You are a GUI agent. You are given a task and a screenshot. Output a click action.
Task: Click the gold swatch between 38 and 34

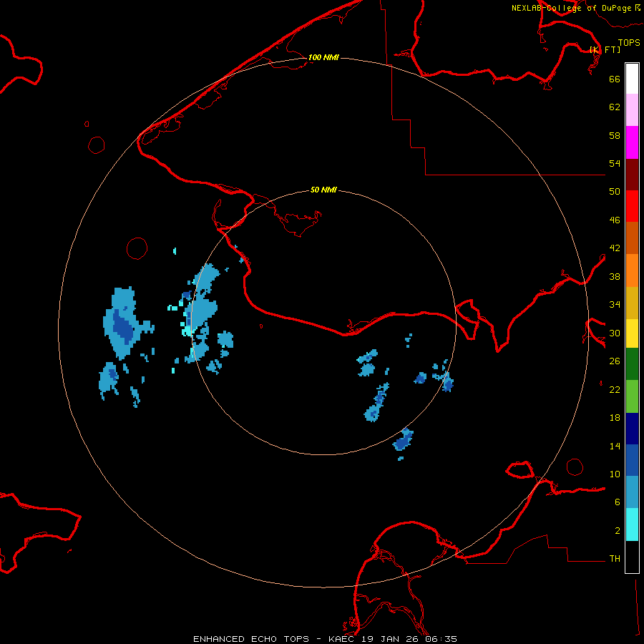pos(632,302)
